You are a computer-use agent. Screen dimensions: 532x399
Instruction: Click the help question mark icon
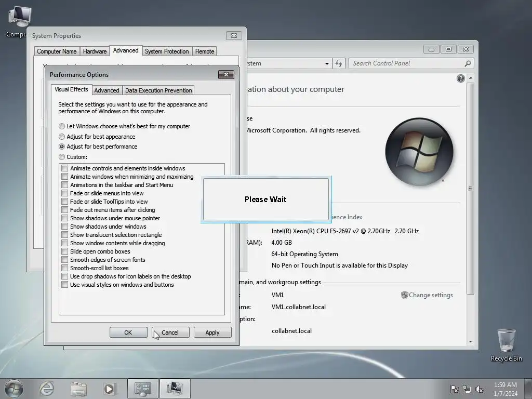460,79
